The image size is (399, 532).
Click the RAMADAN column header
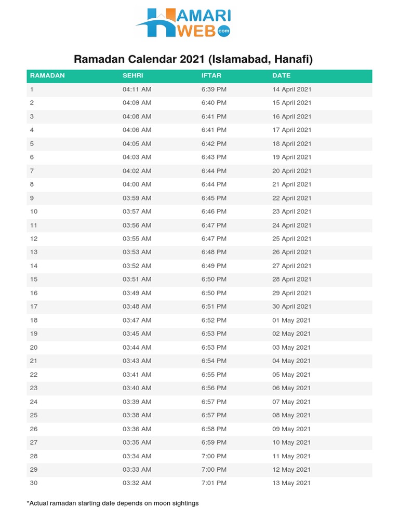[47, 76]
